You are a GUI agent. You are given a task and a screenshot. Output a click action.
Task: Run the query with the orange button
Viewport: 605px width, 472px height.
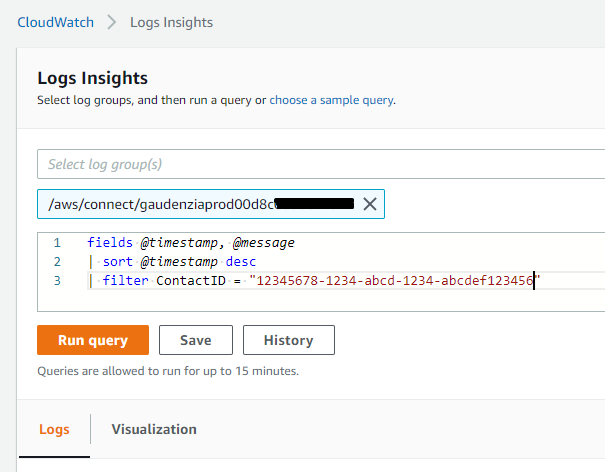(x=93, y=340)
